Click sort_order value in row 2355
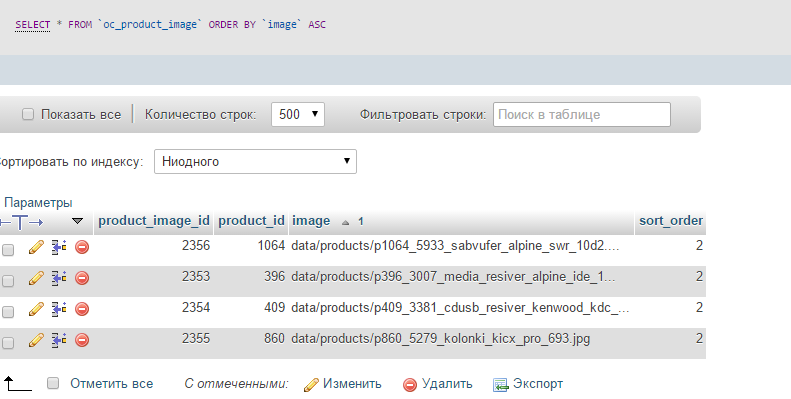791x399 pixels. point(699,338)
